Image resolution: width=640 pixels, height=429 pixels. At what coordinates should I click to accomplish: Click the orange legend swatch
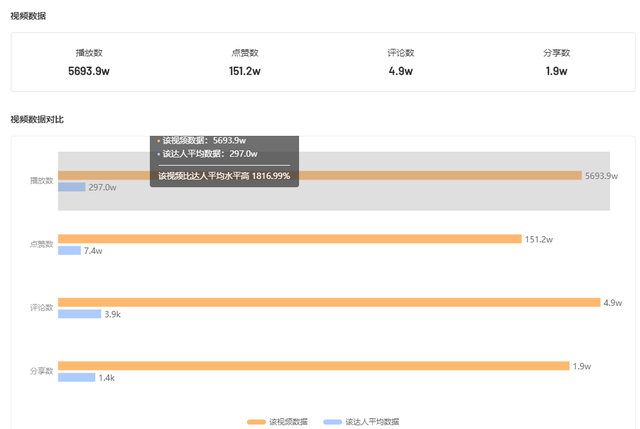256,422
